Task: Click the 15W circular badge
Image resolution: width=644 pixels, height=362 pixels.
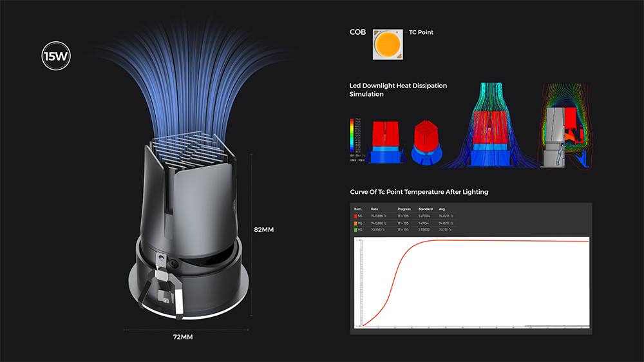Action: pos(56,57)
